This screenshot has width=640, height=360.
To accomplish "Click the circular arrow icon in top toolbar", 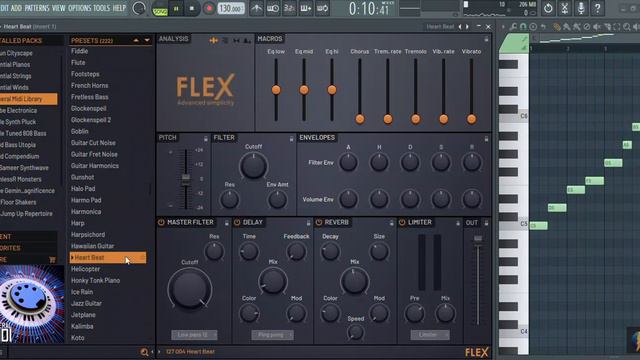I will (548, 8).
